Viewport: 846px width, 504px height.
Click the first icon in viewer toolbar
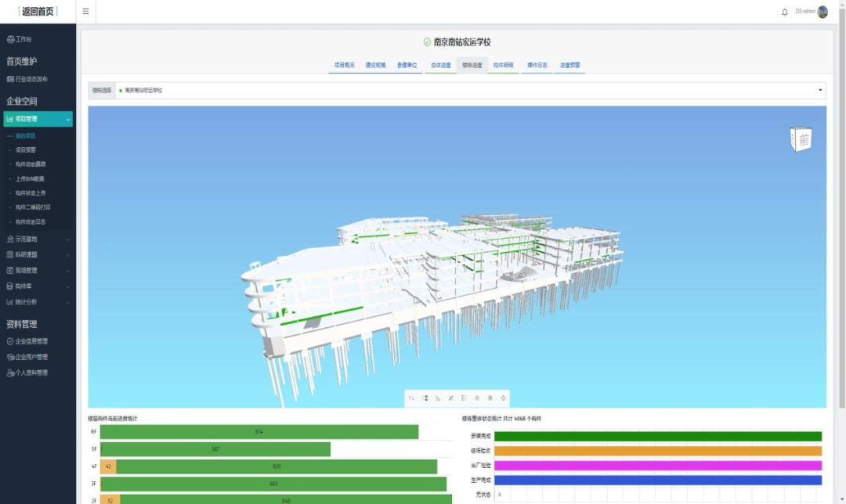point(411,398)
